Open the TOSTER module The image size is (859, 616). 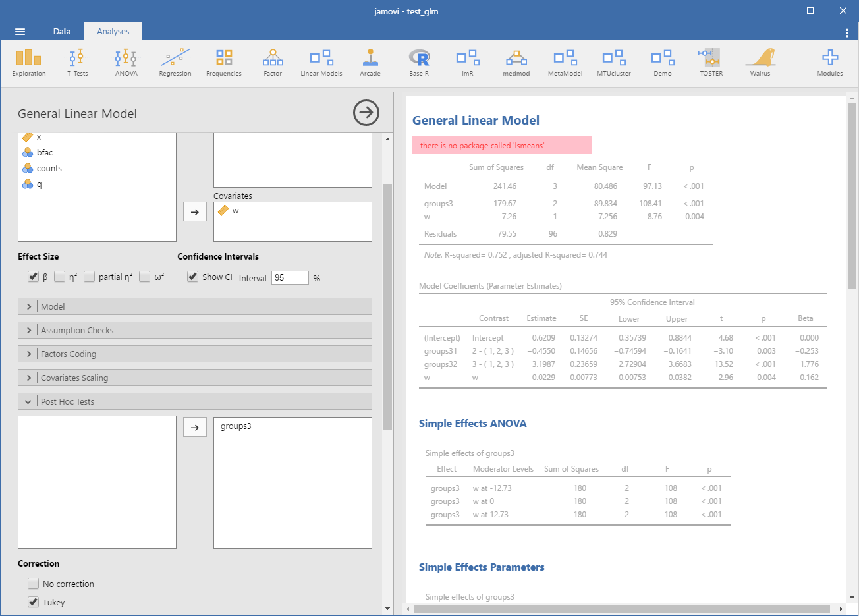(711, 63)
